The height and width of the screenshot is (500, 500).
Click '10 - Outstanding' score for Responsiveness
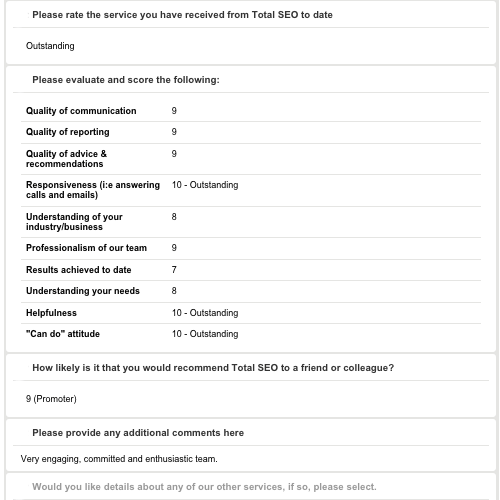(205, 185)
